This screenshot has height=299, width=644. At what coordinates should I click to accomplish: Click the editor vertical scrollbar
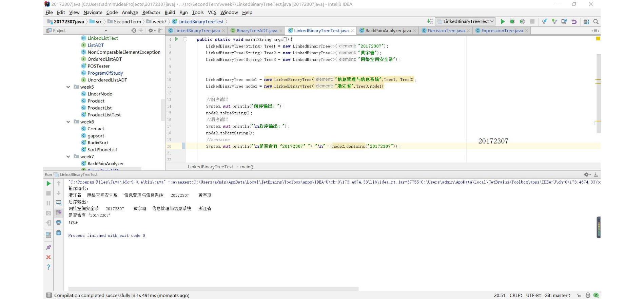pos(599,94)
